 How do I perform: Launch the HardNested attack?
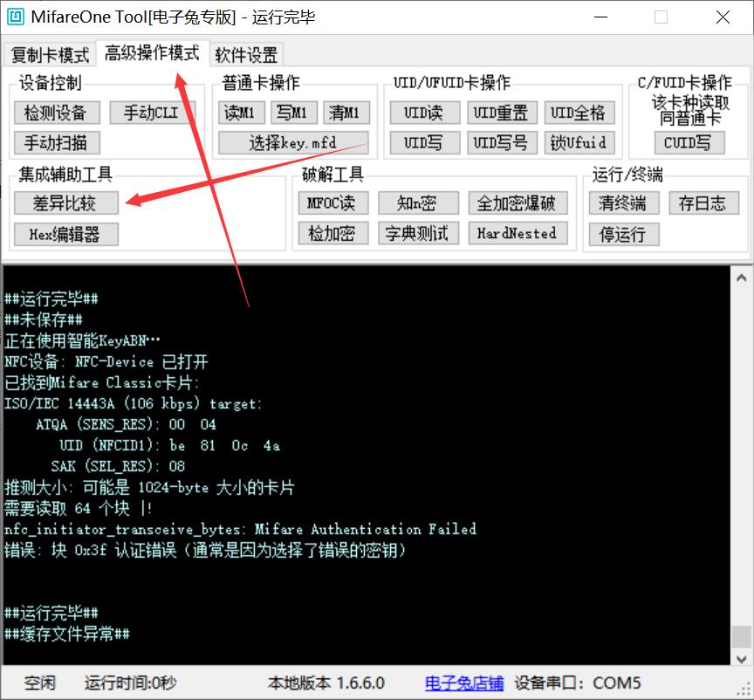tap(518, 233)
